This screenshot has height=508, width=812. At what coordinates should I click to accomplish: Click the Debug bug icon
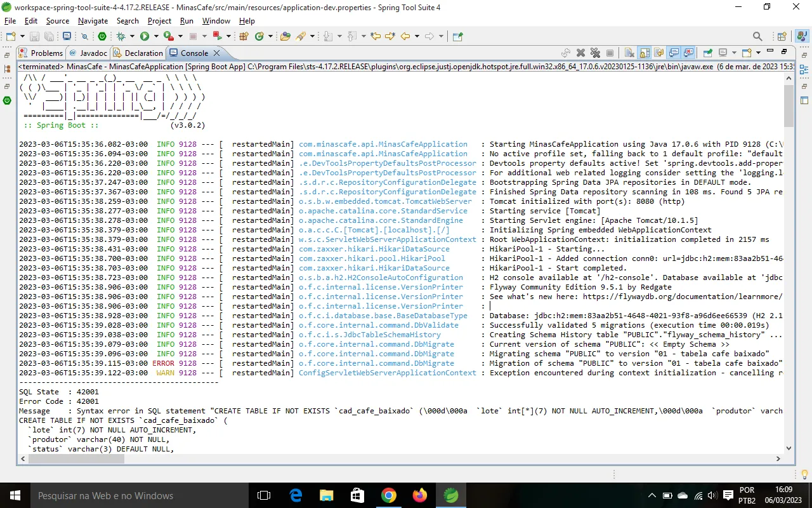tap(121, 37)
